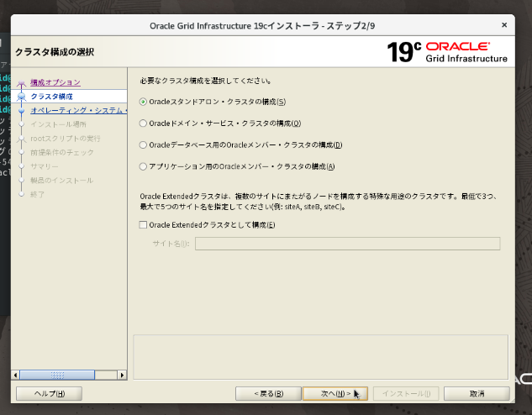Click sidebar scrollbar right arrow
The height and width of the screenshot is (415, 532).
[122, 375]
